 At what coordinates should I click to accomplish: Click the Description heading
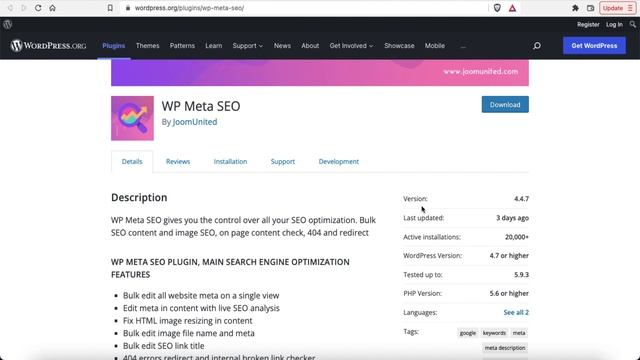(x=139, y=198)
